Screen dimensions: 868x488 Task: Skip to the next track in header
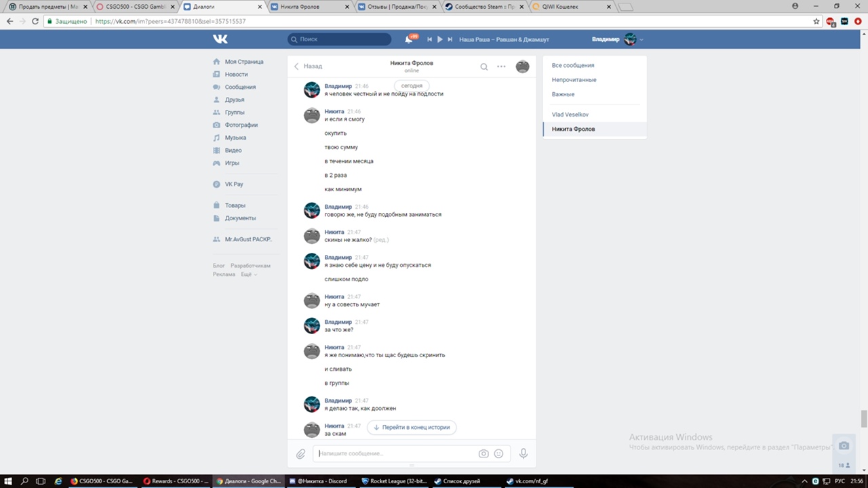point(450,39)
